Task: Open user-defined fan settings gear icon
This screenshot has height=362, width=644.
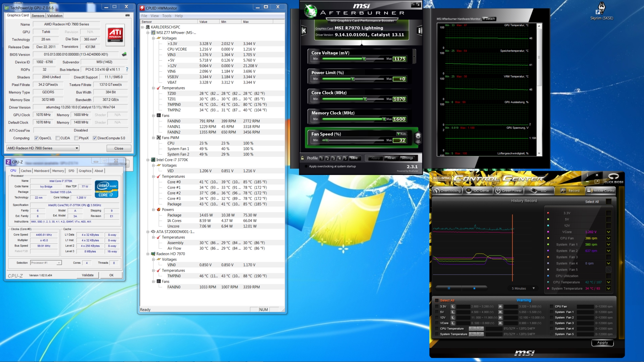Action: click(418, 137)
